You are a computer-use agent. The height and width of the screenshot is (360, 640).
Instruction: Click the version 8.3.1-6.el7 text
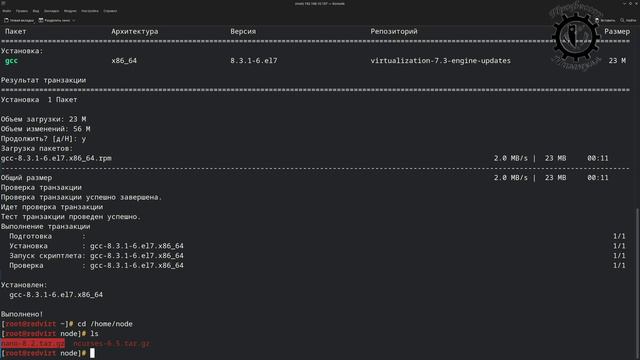tap(253, 60)
